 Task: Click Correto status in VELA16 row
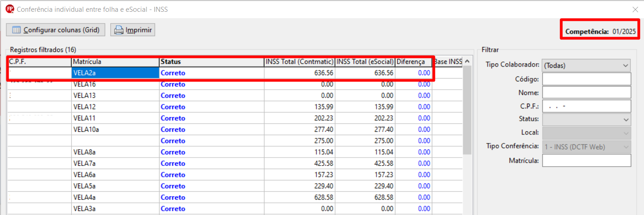coord(173,84)
